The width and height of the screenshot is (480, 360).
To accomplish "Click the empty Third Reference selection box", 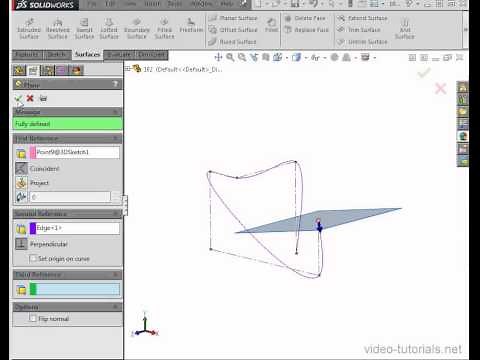I will tap(74, 289).
